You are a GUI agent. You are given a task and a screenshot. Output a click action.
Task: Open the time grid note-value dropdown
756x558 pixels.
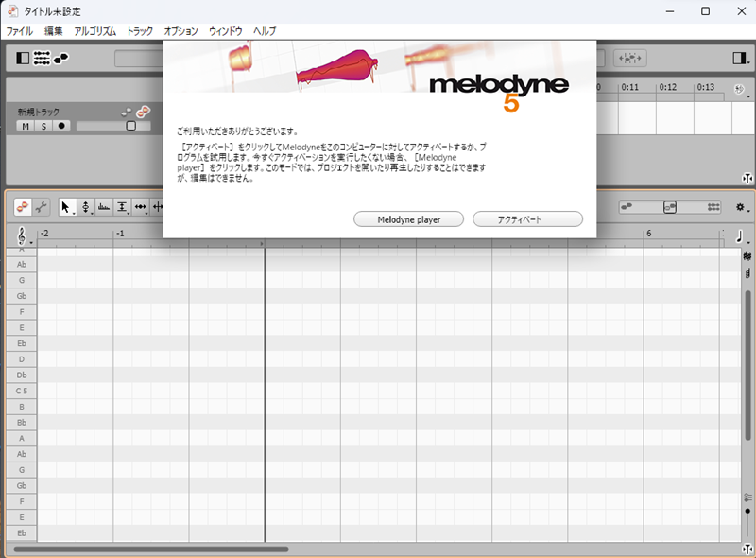tap(741, 236)
